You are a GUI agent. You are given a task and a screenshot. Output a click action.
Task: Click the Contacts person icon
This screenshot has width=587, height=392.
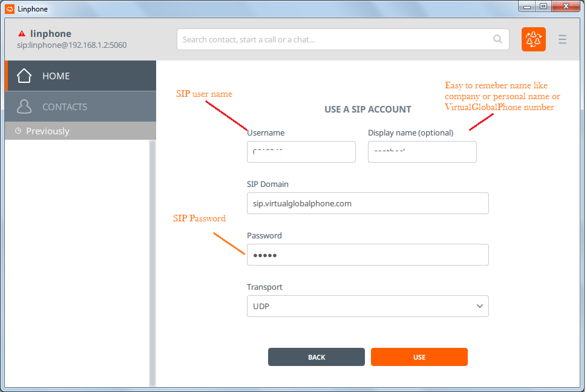click(x=24, y=106)
